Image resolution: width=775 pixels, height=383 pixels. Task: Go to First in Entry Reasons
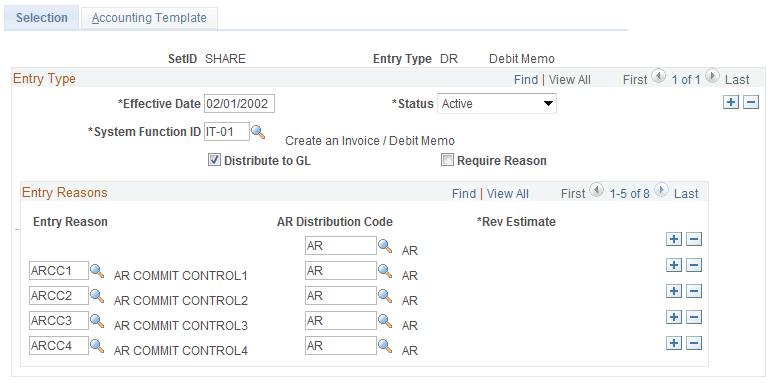pos(573,194)
